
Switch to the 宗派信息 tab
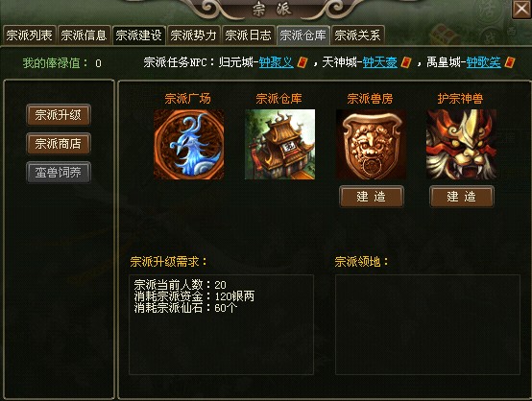click(84, 35)
